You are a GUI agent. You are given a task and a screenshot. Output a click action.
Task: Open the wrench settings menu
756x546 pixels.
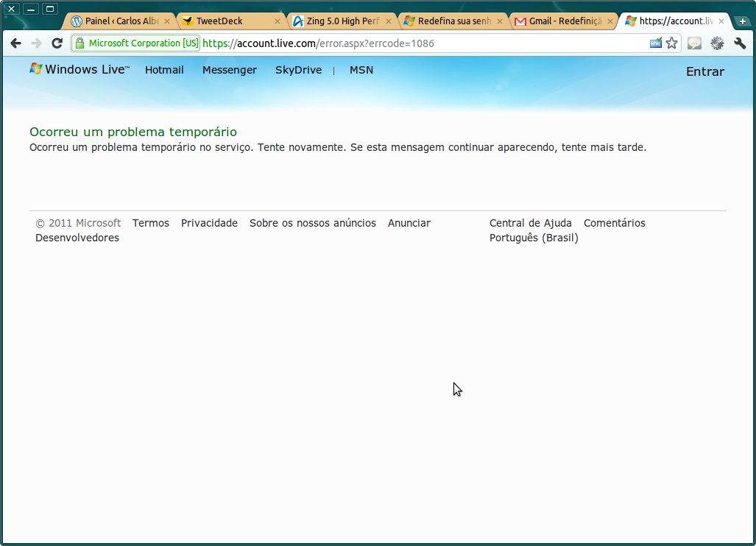(x=740, y=43)
